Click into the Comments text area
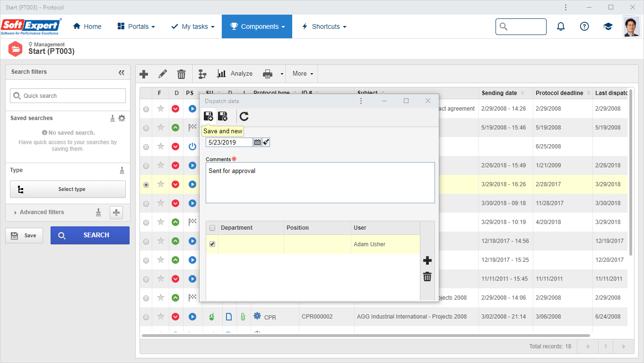The width and height of the screenshot is (644, 363). [320, 183]
